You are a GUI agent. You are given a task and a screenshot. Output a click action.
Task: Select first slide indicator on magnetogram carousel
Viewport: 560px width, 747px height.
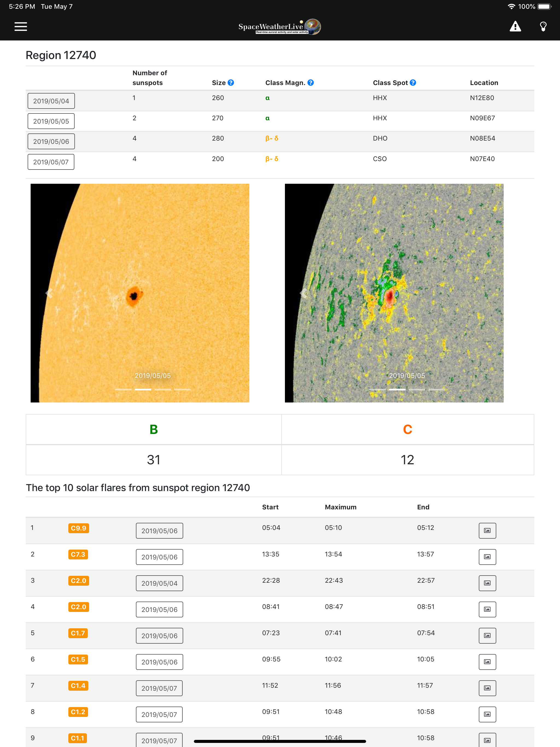coord(377,389)
